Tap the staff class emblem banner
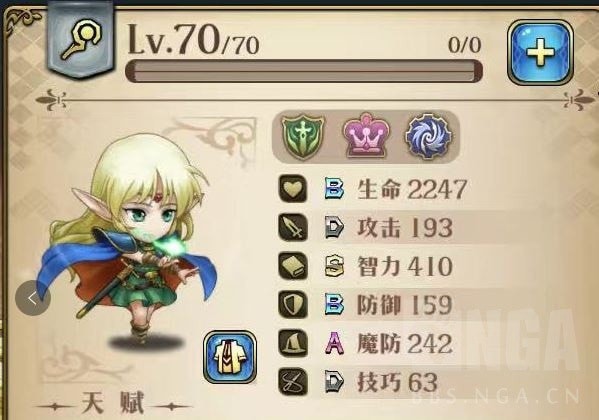 pos(81,38)
